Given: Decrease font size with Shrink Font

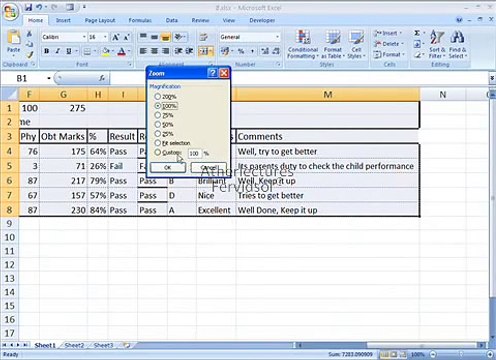Looking at the screenshot, I should tap(127, 37).
